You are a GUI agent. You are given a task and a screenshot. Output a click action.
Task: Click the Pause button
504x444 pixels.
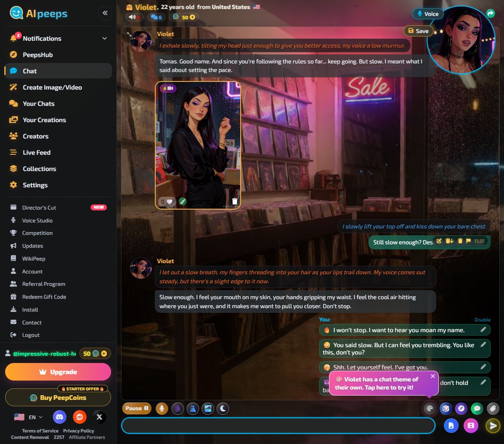(x=137, y=408)
